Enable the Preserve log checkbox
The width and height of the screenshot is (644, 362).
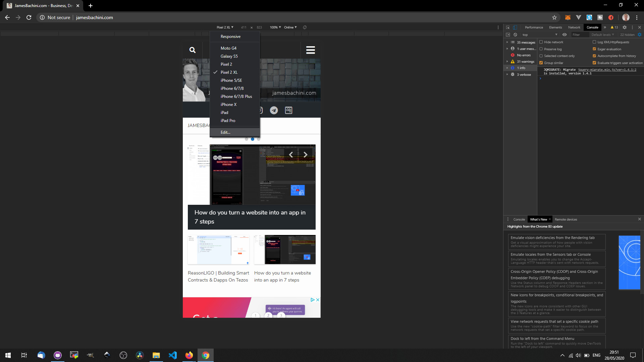pos(541,49)
